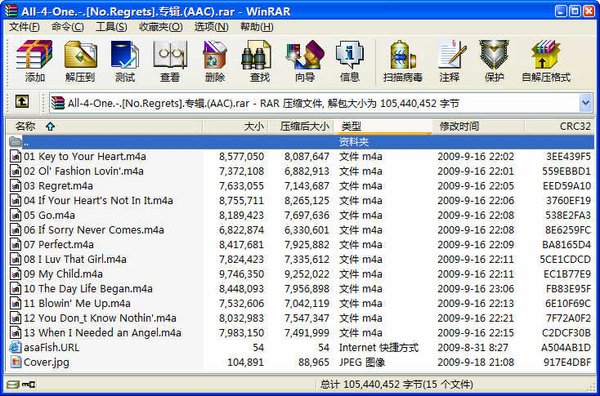Select 10 The Day Life Began.m4a
Image resolution: width=600 pixels, height=396 pixels.
click(88, 288)
